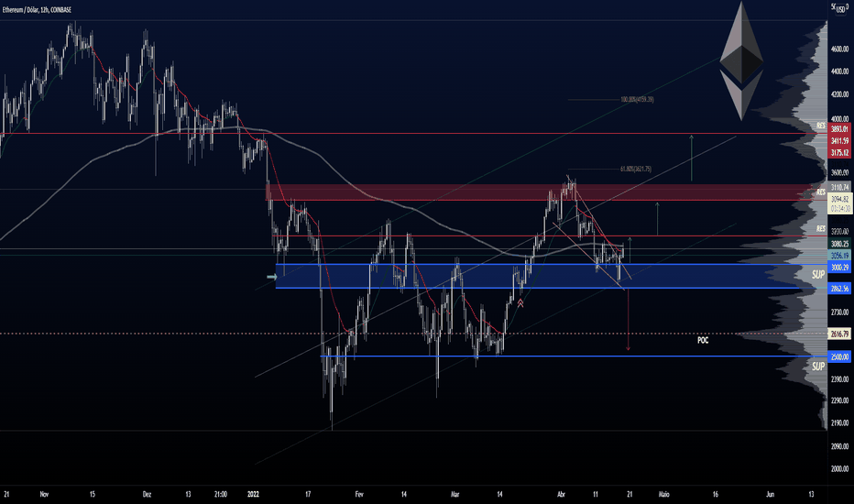Screen dimensions: 854x504
Task: Click Dez on the time axis
Action: coord(147,495)
